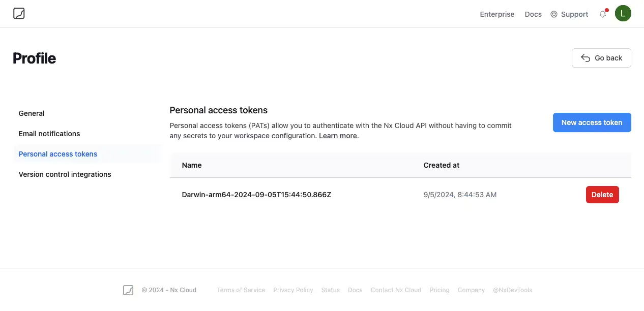Viewport: 644px width, 311px height.
Task: Click the New access token button
Action: pyautogui.click(x=592, y=122)
